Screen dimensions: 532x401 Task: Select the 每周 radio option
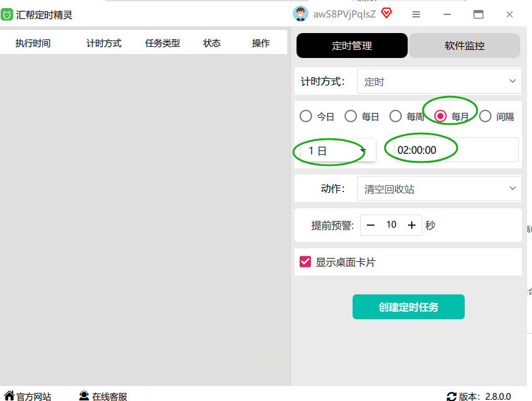pos(396,116)
